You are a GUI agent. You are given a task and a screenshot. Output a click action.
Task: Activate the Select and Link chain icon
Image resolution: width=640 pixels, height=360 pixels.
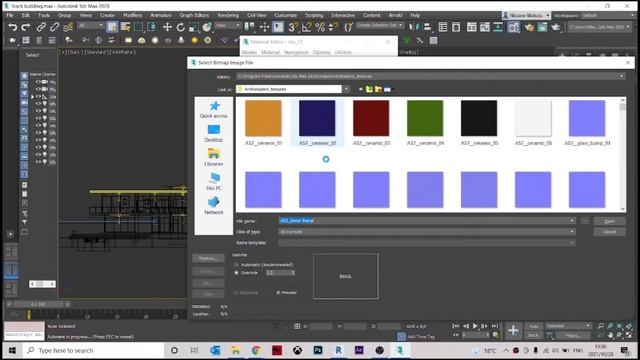click(x=41, y=27)
